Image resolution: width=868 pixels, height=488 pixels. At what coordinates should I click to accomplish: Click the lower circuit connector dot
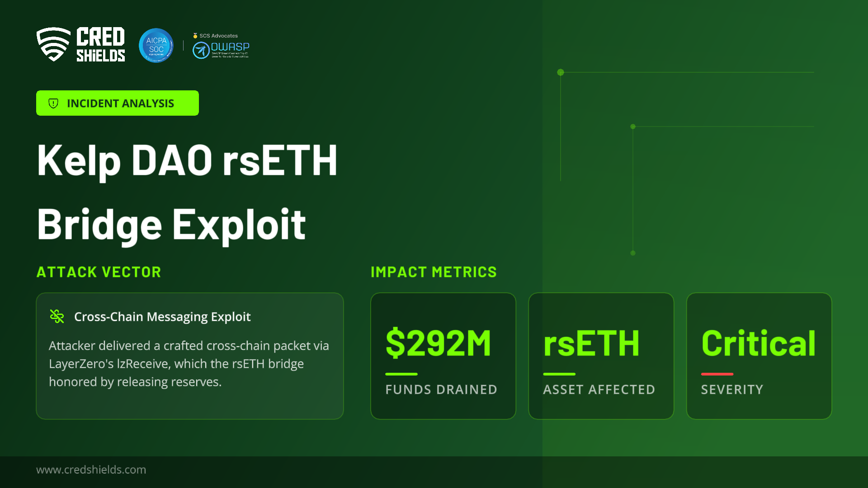click(x=633, y=253)
